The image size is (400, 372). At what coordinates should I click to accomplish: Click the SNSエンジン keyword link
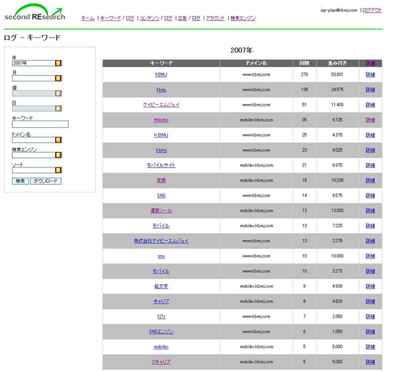(x=161, y=332)
